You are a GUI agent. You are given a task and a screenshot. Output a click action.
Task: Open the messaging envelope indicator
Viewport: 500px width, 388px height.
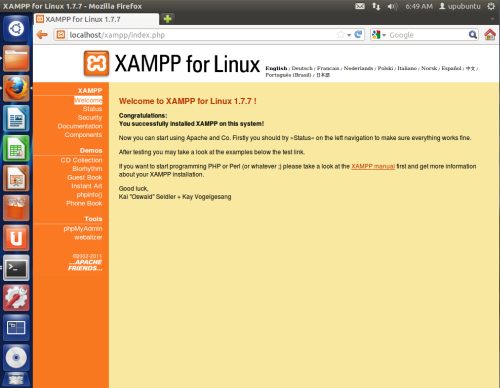click(360, 6)
